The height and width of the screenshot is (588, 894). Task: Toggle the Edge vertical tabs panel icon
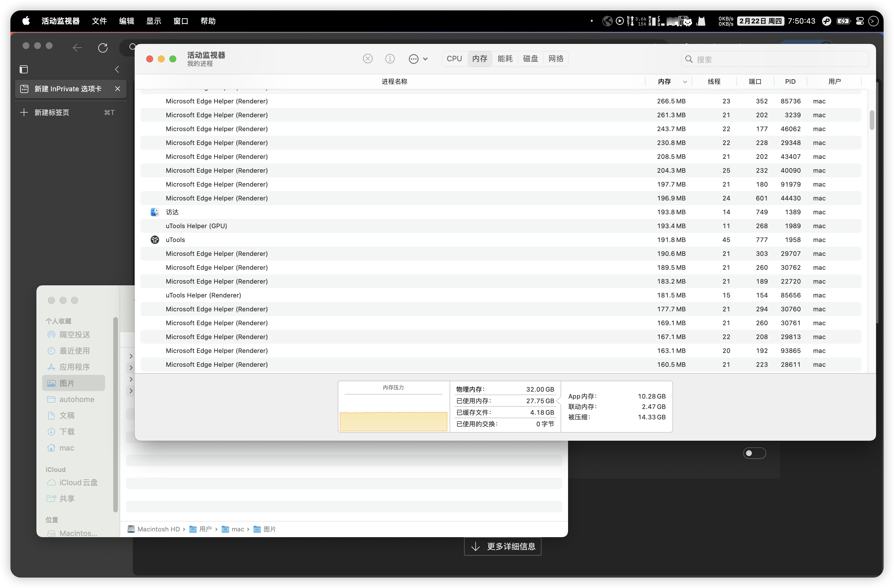[x=24, y=70]
